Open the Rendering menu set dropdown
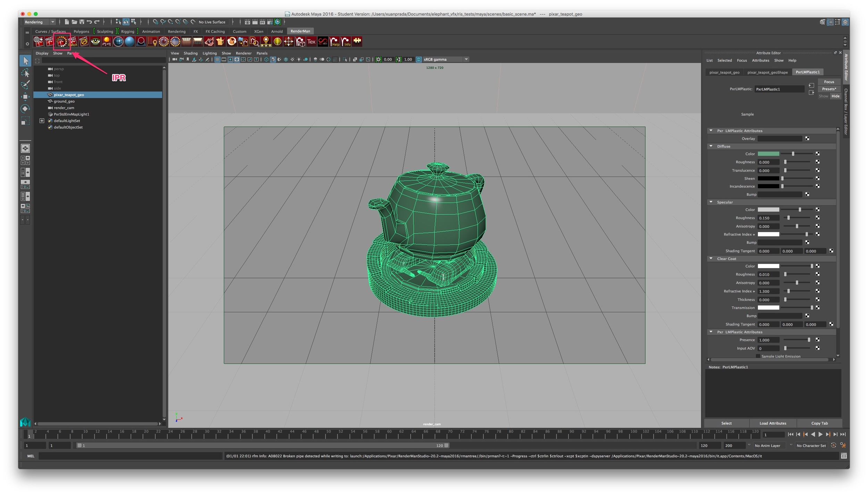The height and width of the screenshot is (495, 868). click(39, 22)
